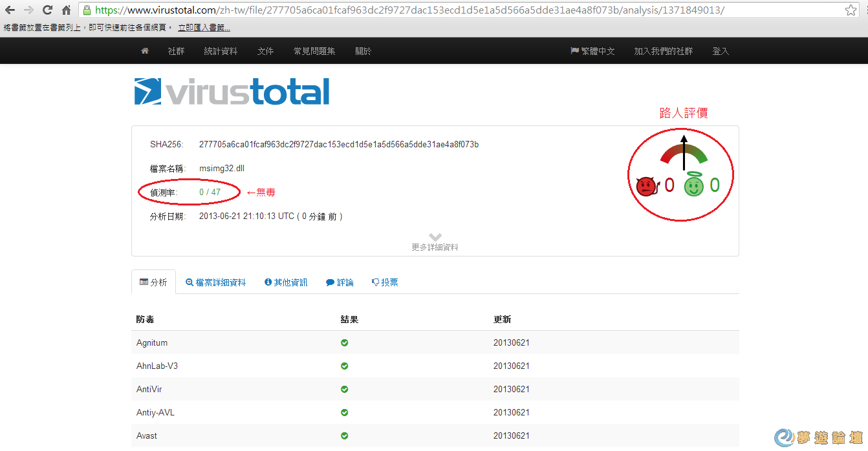Screen dimensions: 868x451
Task: Click the community reputation gauge
Action: [684, 154]
